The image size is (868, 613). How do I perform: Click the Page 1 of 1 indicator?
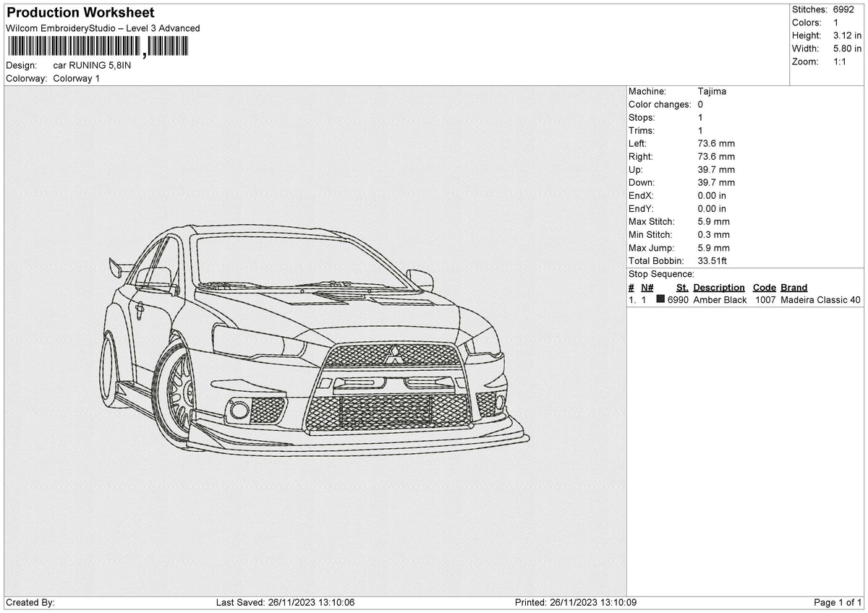tap(838, 603)
